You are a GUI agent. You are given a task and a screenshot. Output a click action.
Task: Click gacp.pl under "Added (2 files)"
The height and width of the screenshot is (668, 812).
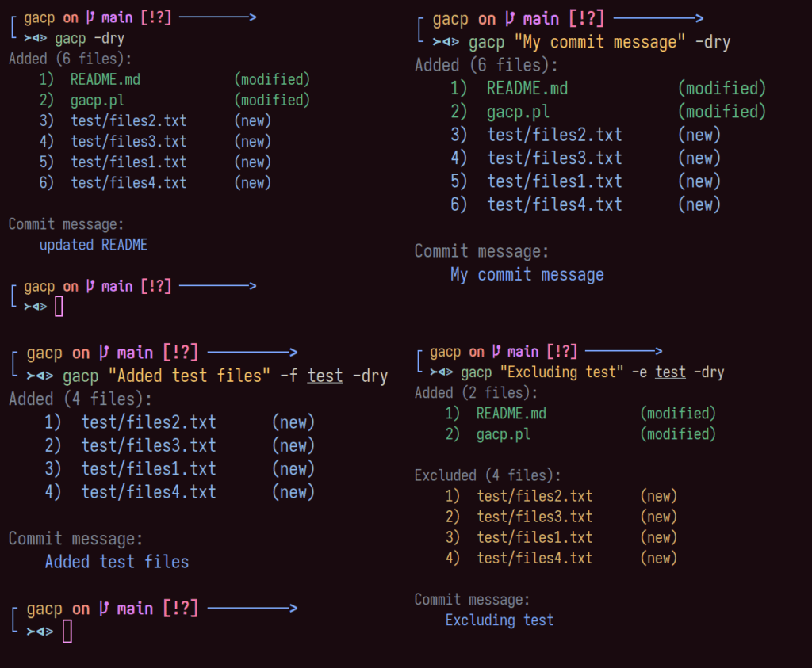tap(503, 434)
